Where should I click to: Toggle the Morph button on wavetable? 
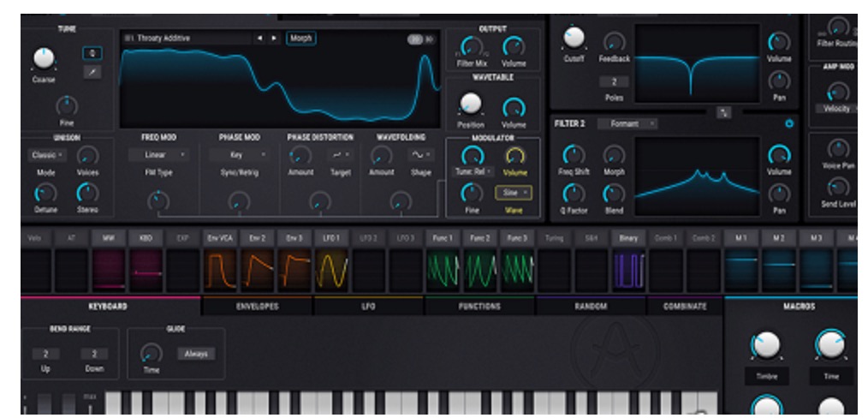301,39
